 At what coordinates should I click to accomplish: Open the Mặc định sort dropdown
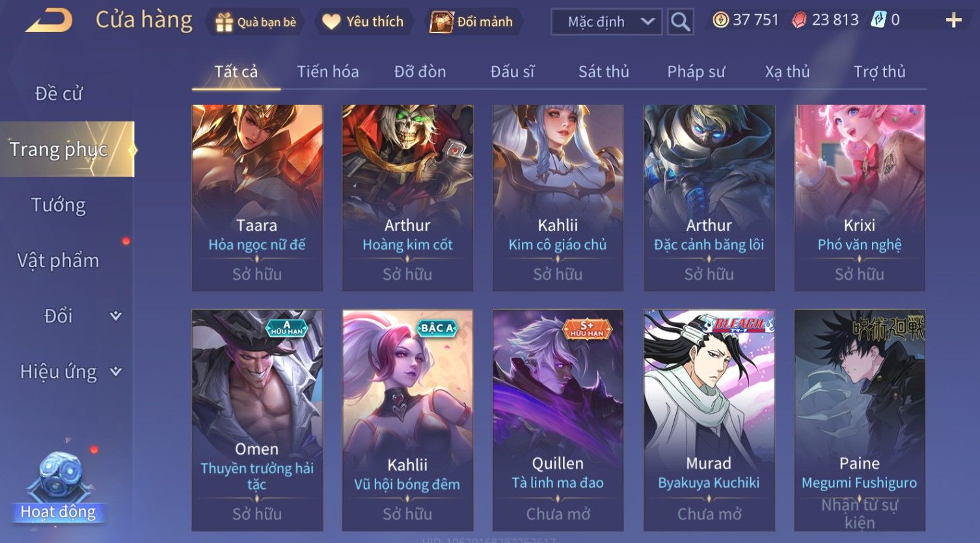[x=606, y=21]
